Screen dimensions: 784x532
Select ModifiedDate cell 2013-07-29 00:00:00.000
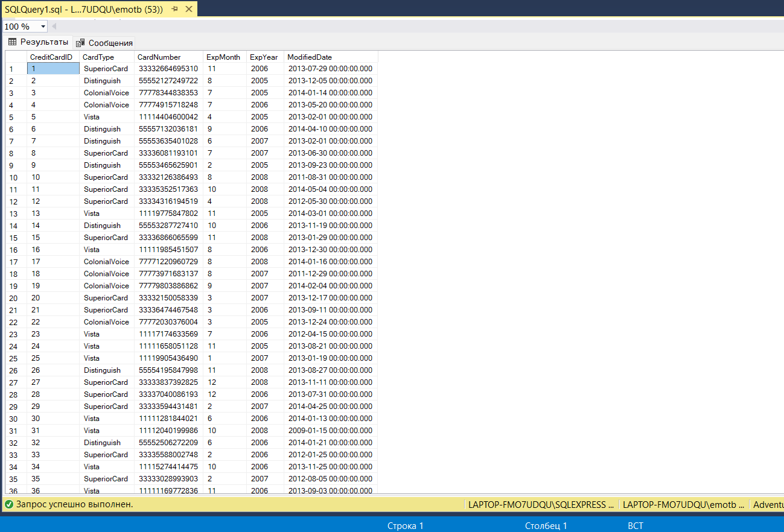point(331,69)
